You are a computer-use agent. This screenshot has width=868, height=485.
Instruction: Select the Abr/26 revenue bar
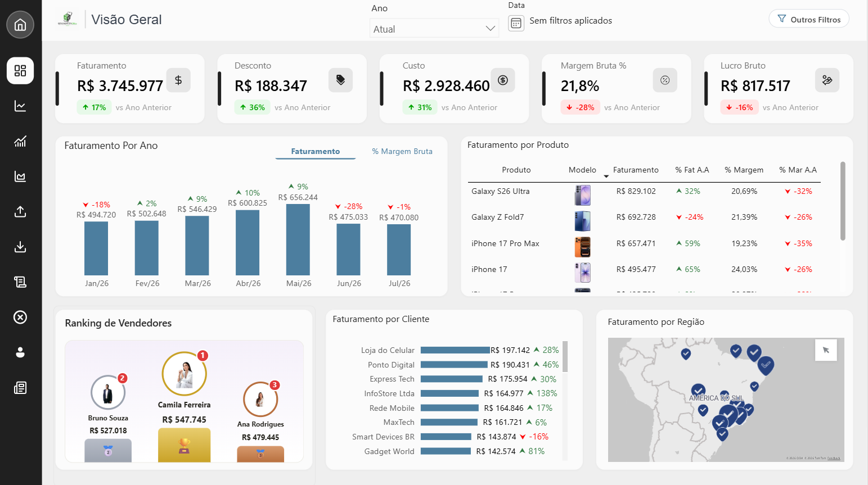coord(248,243)
